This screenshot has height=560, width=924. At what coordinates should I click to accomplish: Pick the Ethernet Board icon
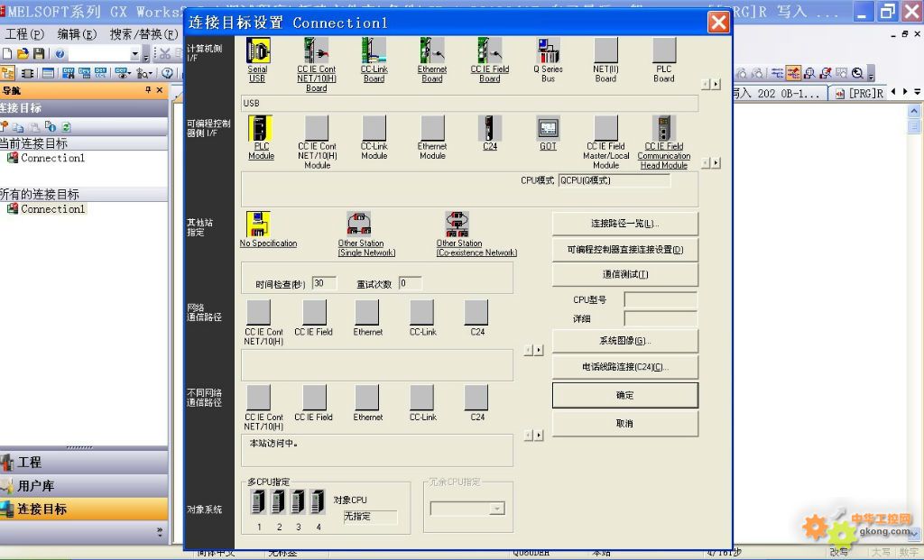(432, 50)
